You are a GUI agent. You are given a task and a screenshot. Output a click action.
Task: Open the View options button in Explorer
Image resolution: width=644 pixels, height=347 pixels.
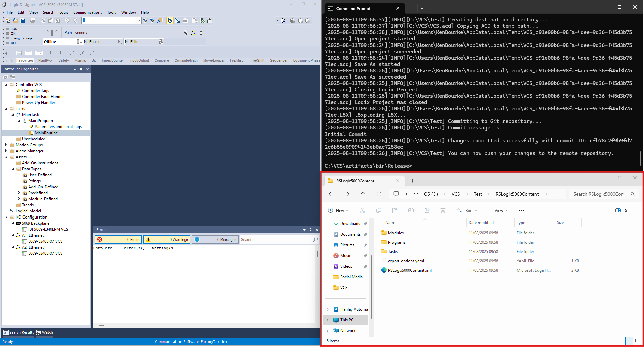(497, 210)
